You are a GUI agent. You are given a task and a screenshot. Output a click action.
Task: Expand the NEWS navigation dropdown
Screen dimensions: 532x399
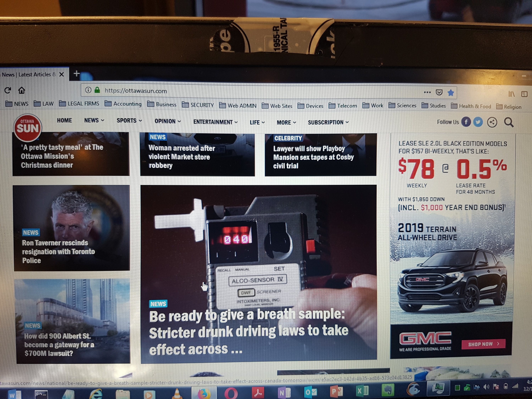click(x=94, y=120)
